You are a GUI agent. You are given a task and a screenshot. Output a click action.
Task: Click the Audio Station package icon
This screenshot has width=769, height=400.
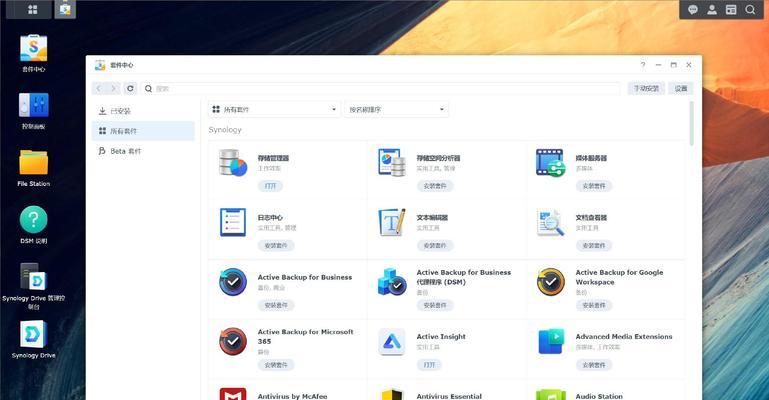(550, 394)
